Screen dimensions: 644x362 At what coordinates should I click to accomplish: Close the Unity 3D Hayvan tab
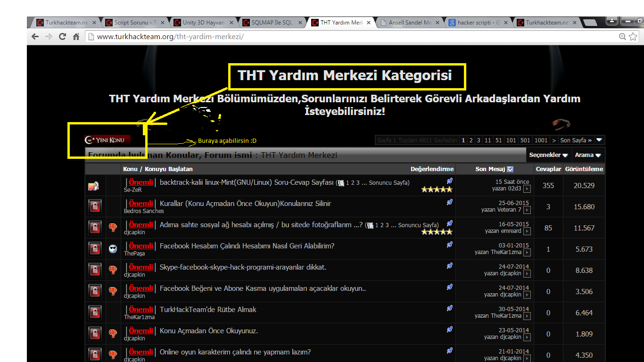pyautogui.click(x=231, y=23)
